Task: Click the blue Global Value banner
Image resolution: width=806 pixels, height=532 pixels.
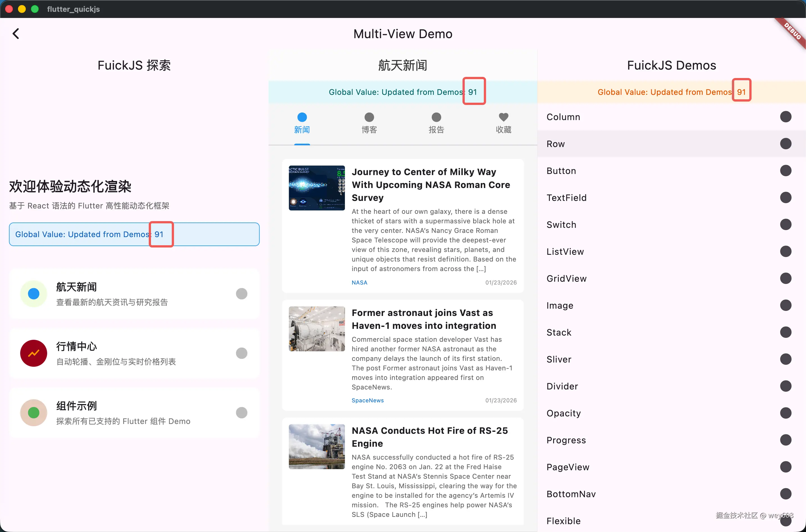Action: pyautogui.click(x=134, y=234)
